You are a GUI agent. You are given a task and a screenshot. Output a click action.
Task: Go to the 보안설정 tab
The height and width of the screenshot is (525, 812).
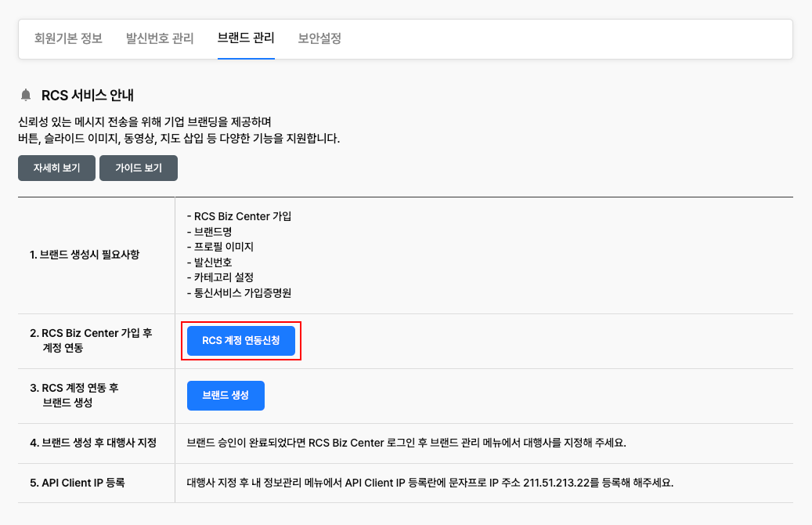[x=319, y=38]
